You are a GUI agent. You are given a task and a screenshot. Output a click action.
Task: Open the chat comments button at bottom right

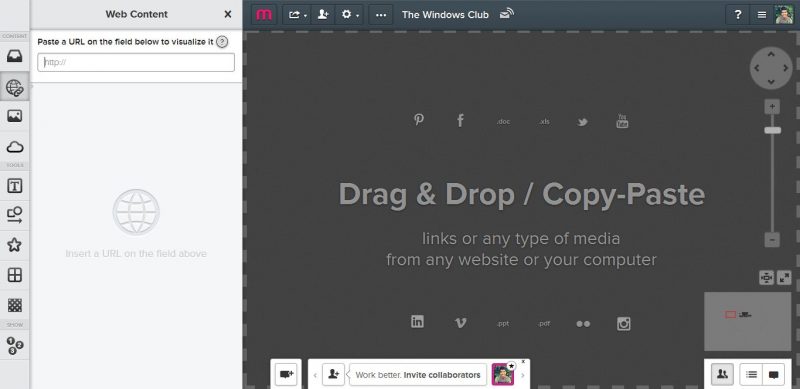[773, 374]
